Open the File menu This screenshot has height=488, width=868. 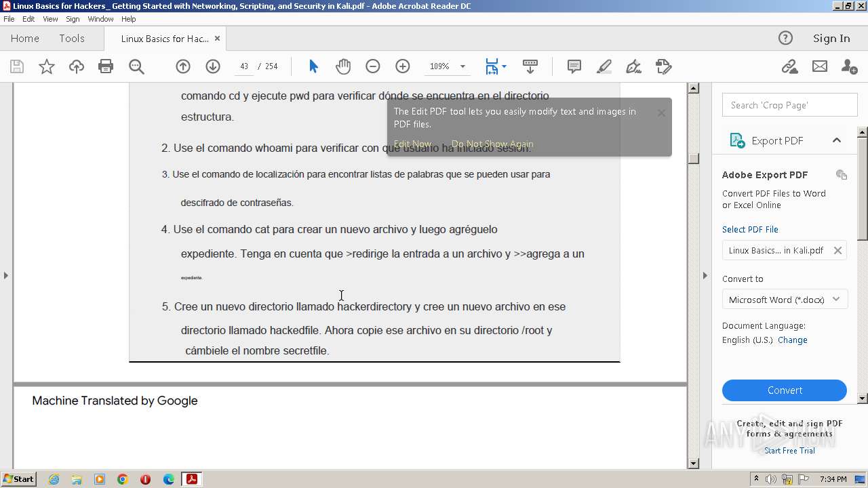pyautogui.click(x=9, y=19)
